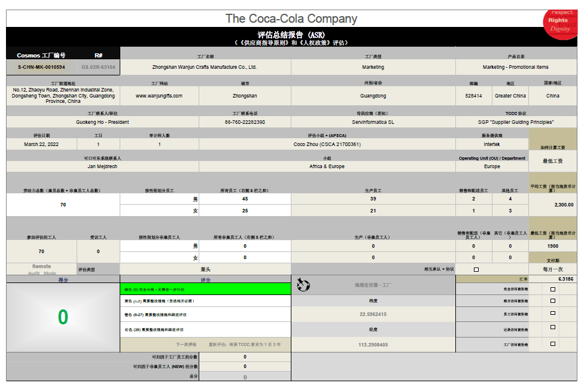Toggle the 员工访问被拒绝 checkbox

click(x=553, y=313)
